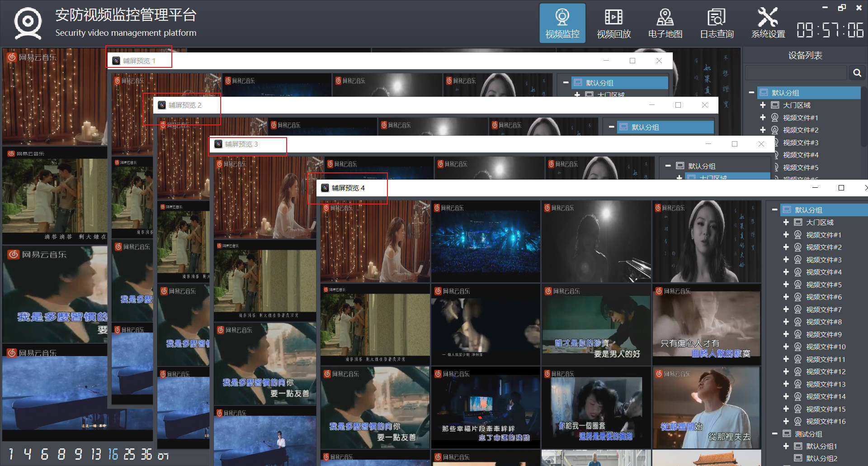The height and width of the screenshot is (466, 868).
Task: Collapse 默认分组 in 辅屏预览 4 window
Action: coord(774,210)
